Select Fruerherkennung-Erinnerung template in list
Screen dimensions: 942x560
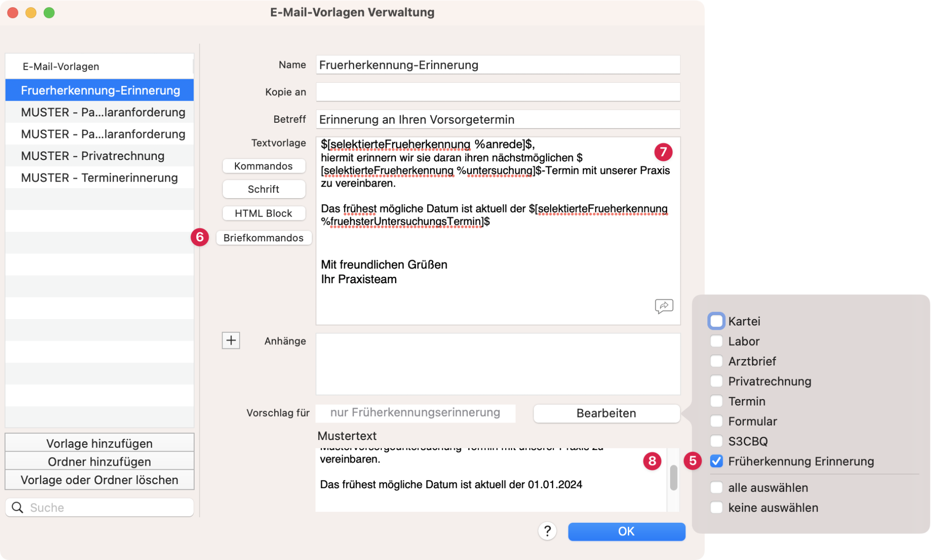[x=99, y=90]
